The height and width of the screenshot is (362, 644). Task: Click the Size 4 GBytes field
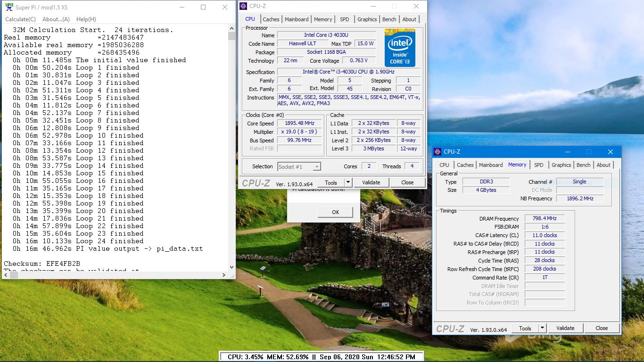[486, 190]
